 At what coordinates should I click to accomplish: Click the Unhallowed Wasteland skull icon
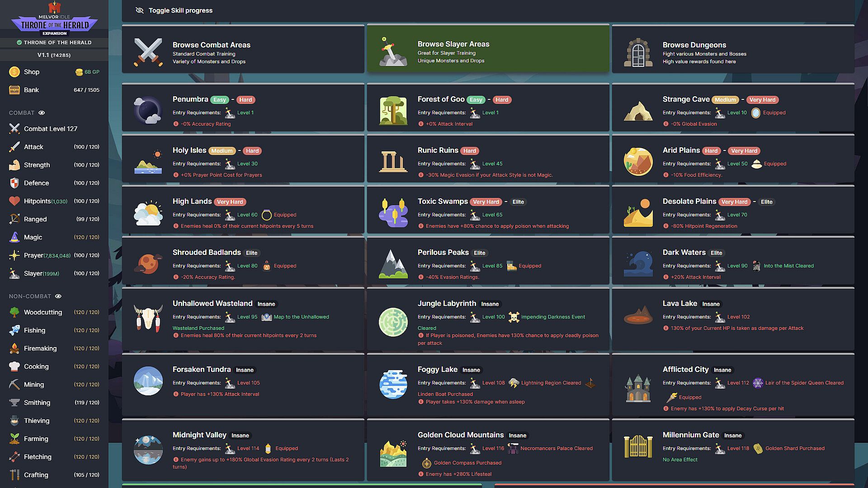pos(148,318)
